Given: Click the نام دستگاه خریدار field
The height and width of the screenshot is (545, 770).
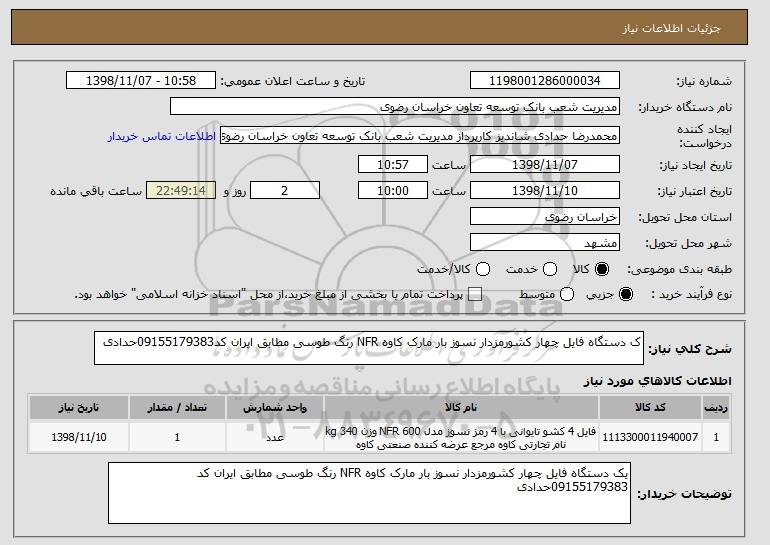Looking at the screenshot, I should (x=395, y=107).
